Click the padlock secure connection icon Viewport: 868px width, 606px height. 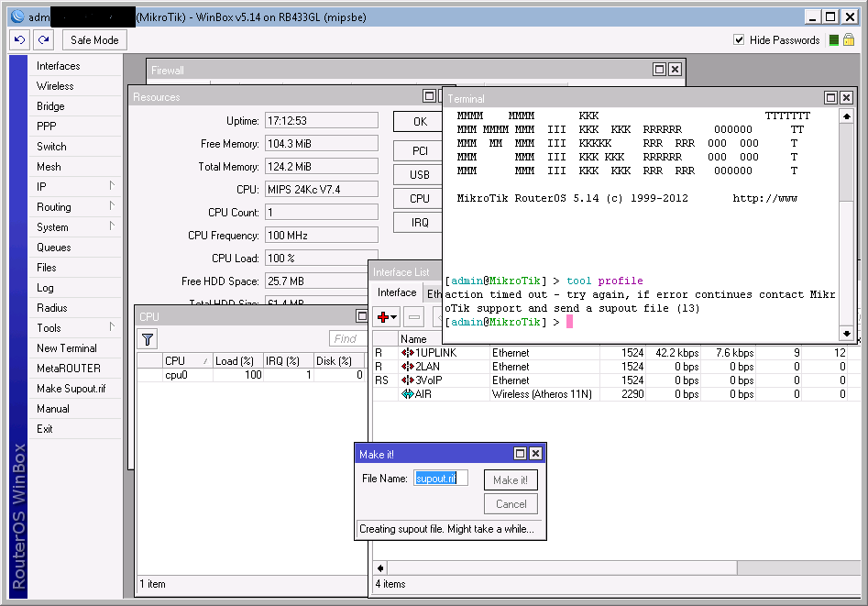[849, 40]
